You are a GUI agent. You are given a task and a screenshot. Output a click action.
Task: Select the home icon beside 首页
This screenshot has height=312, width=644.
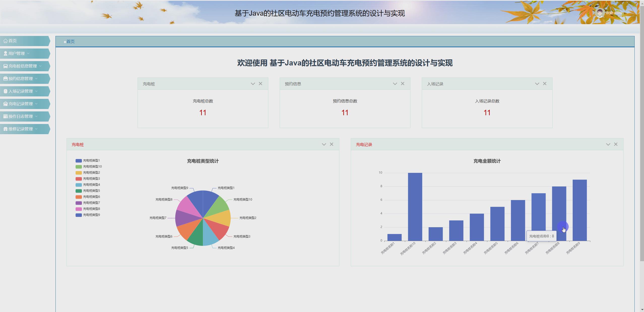point(6,41)
